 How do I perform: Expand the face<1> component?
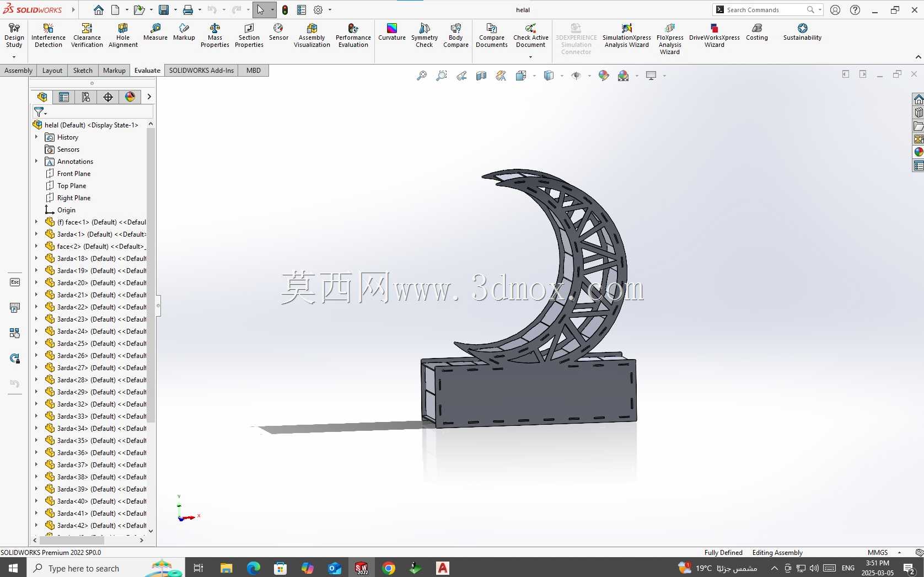point(36,222)
